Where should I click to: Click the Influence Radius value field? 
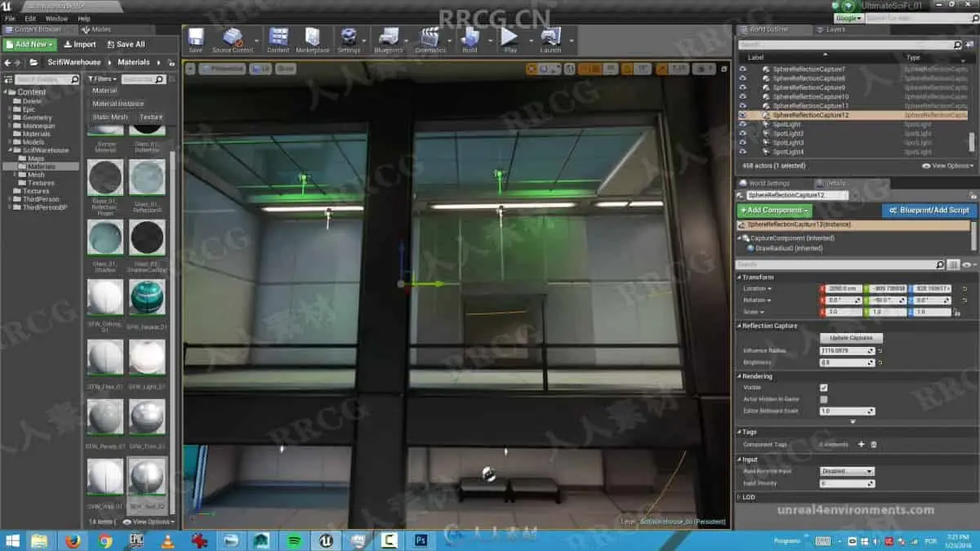pyautogui.click(x=847, y=351)
